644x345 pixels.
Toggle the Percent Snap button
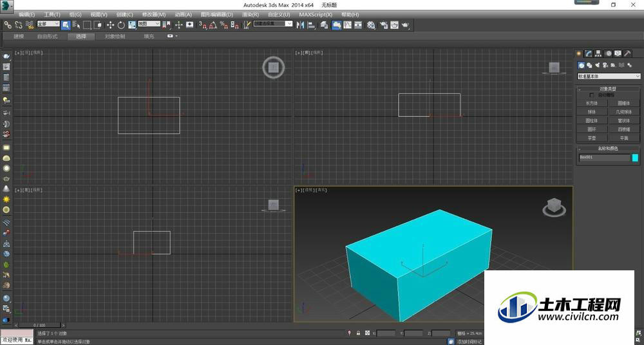(224, 25)
